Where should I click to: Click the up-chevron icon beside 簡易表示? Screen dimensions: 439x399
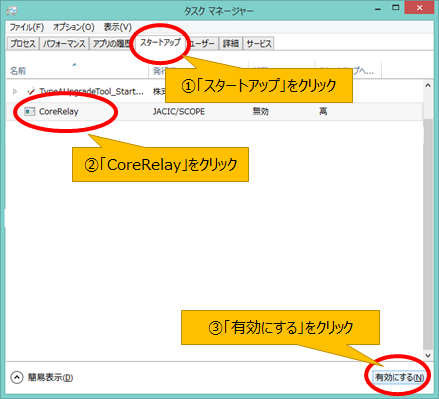click(x=17, y=377)
